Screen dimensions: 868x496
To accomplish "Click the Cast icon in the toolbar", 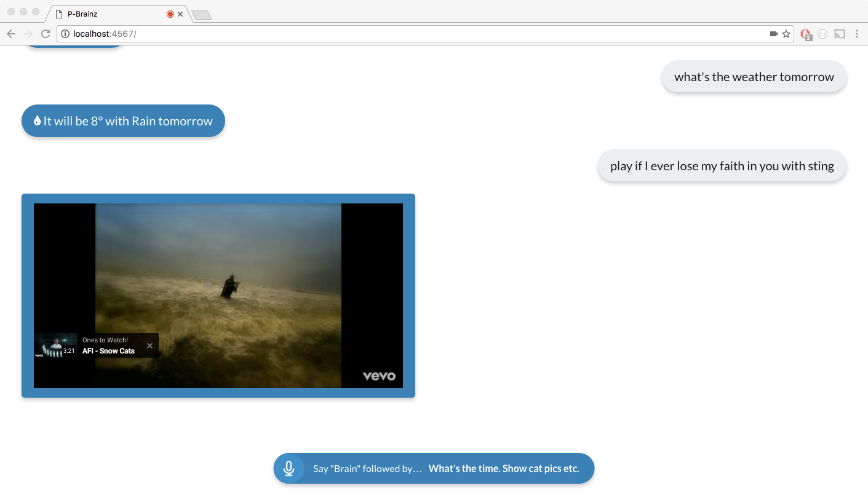I will 840,34.
